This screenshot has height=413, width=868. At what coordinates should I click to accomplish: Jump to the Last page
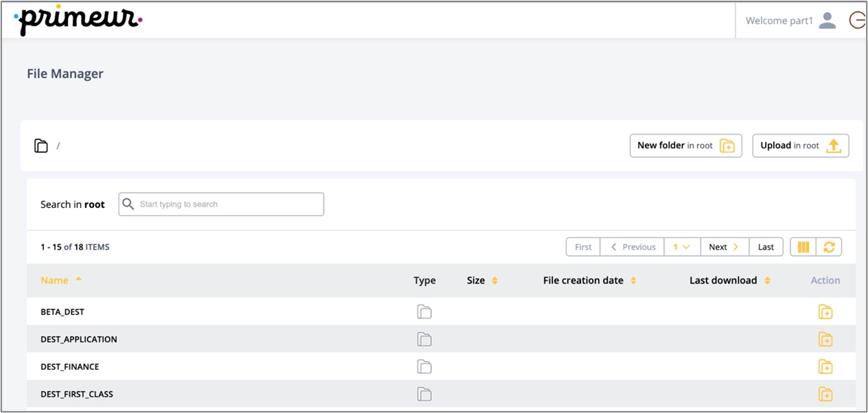click(x=766, y=246)
